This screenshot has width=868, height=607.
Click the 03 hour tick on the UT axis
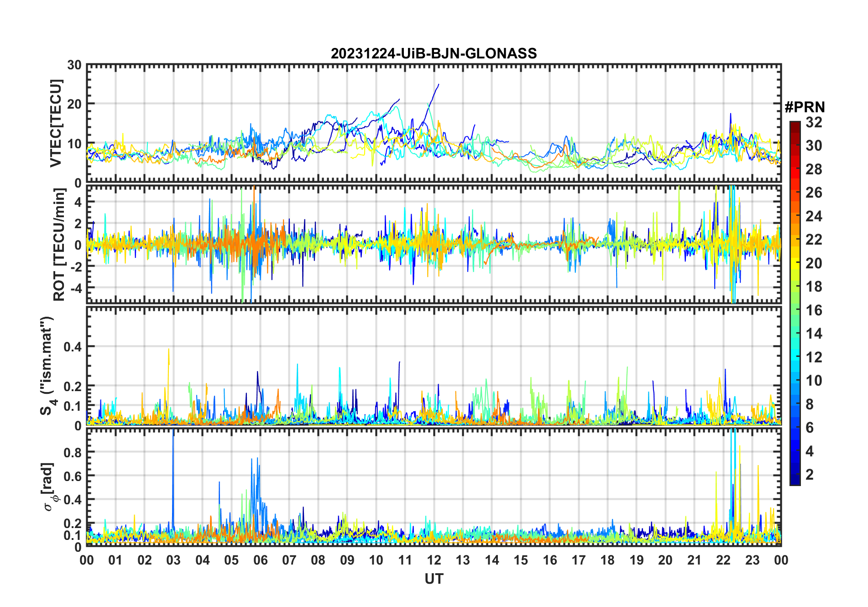point(173,560)
